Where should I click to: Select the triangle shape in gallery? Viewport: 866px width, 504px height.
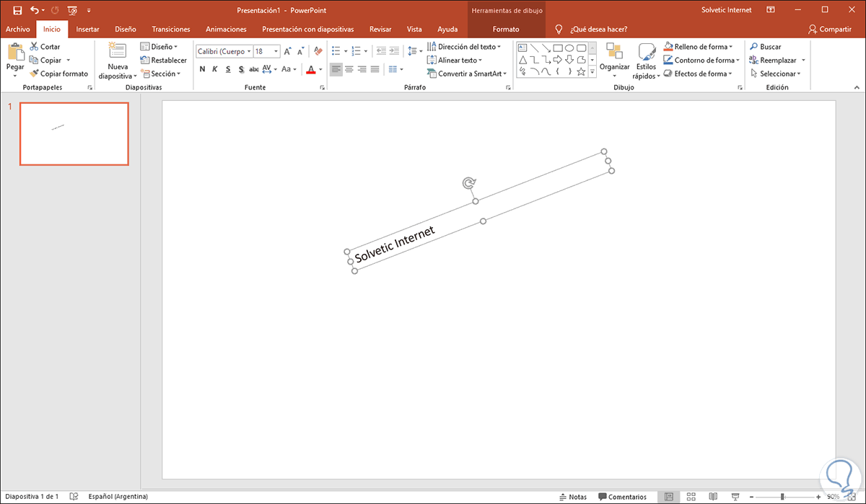click(523, 60)
